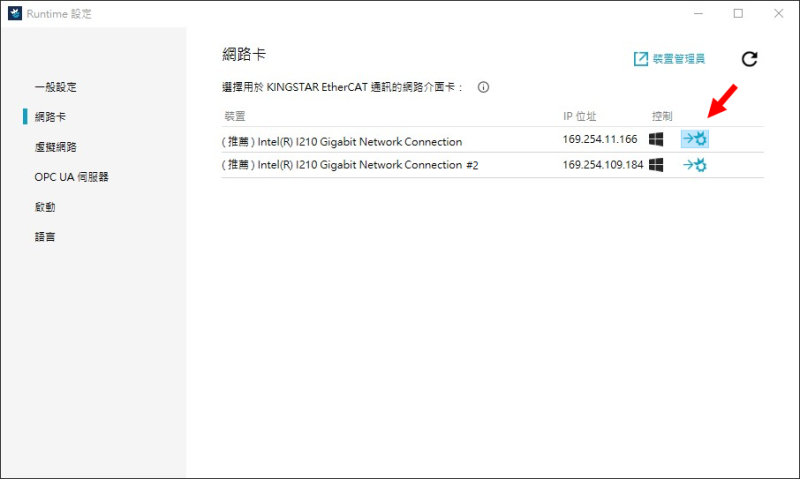The height and width of the screenshot is (479, 800).
Task: Click Windows logo for 169.254.11.166 row
Action: [656, 139]
